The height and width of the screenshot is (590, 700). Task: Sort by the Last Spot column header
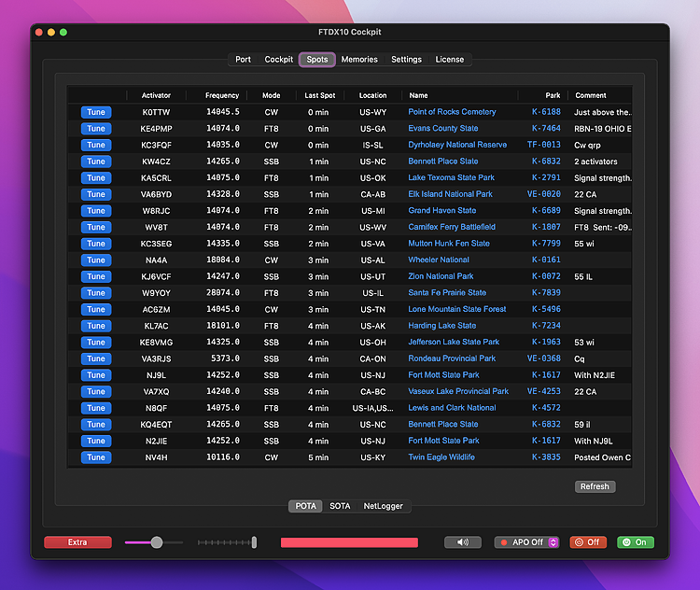coord(319,95)
